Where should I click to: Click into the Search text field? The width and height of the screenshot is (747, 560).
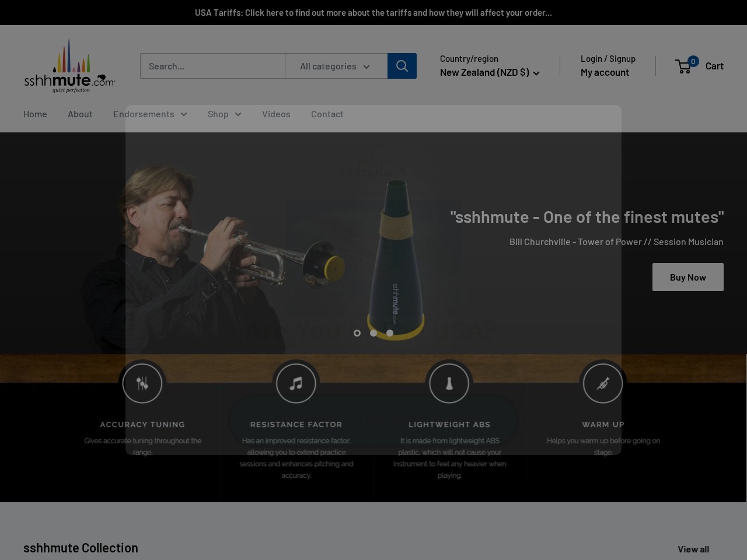[212, 66]
